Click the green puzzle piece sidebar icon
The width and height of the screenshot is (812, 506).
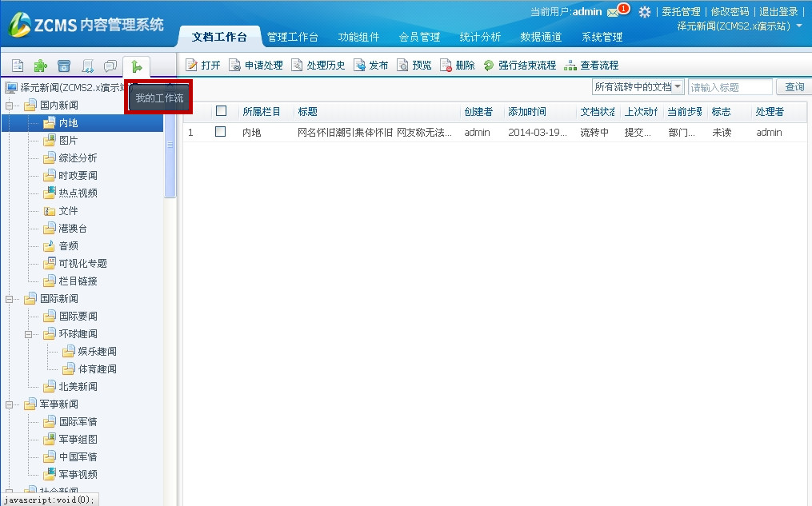(x=40, y=66)
